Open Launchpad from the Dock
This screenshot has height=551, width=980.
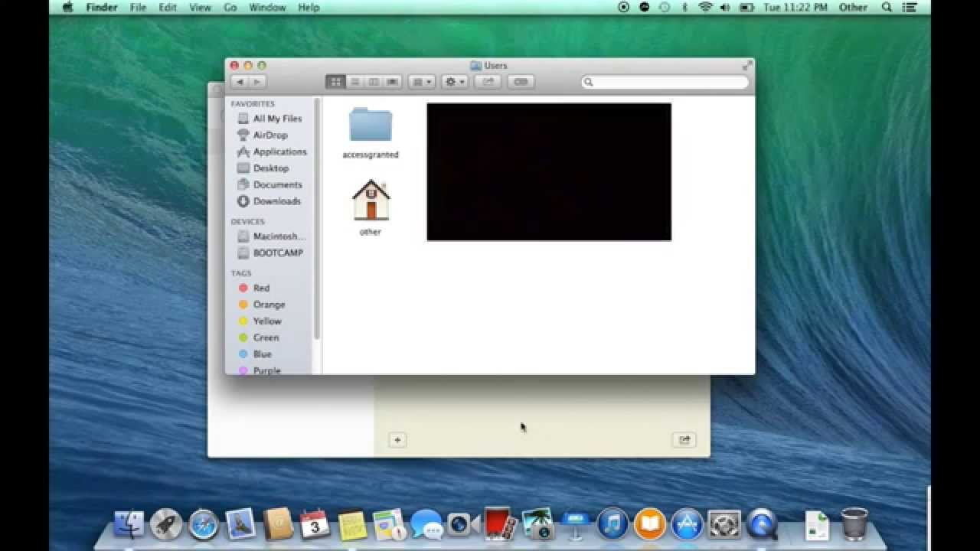coord(166,524)
